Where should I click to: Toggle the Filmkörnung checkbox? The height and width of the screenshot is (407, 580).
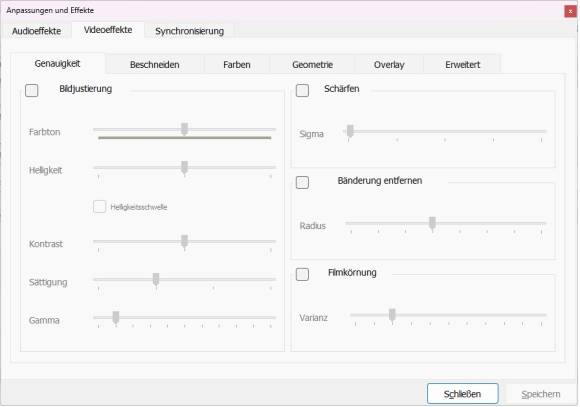(x=302, y=274)
